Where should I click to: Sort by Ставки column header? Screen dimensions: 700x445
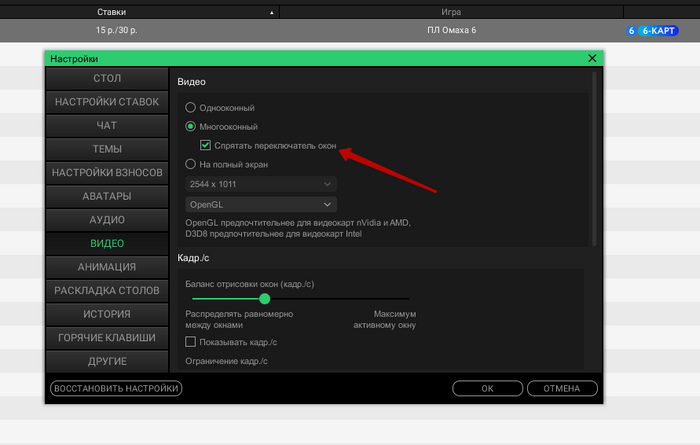[112, 12]
